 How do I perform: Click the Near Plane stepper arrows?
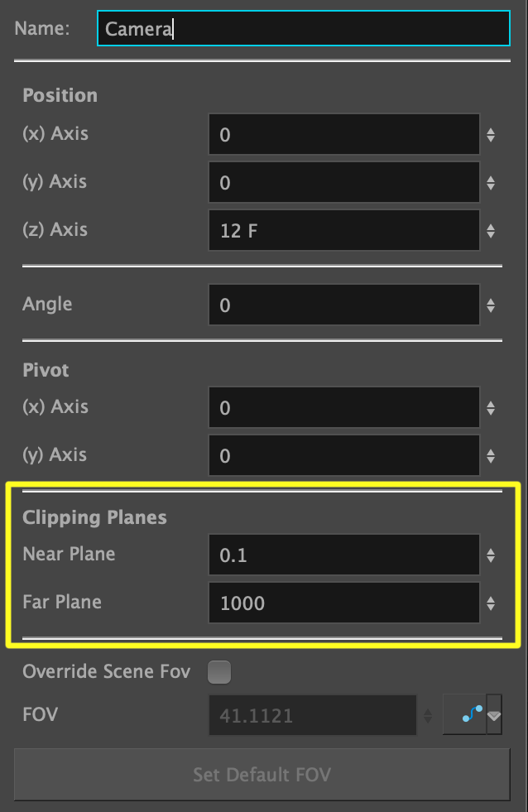point(491,556)
